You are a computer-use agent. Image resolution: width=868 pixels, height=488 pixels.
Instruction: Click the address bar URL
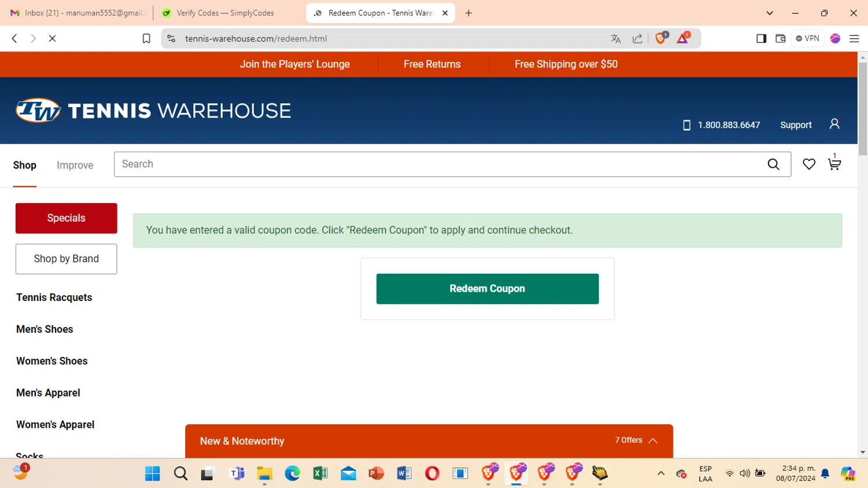point(256,39)
